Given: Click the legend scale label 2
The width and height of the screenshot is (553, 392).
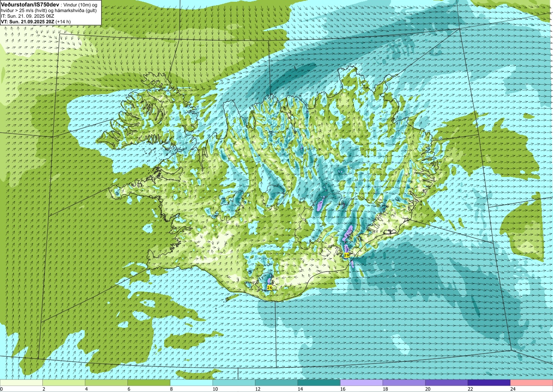Looking at the screenshot, I should click(x=44, y=389).
